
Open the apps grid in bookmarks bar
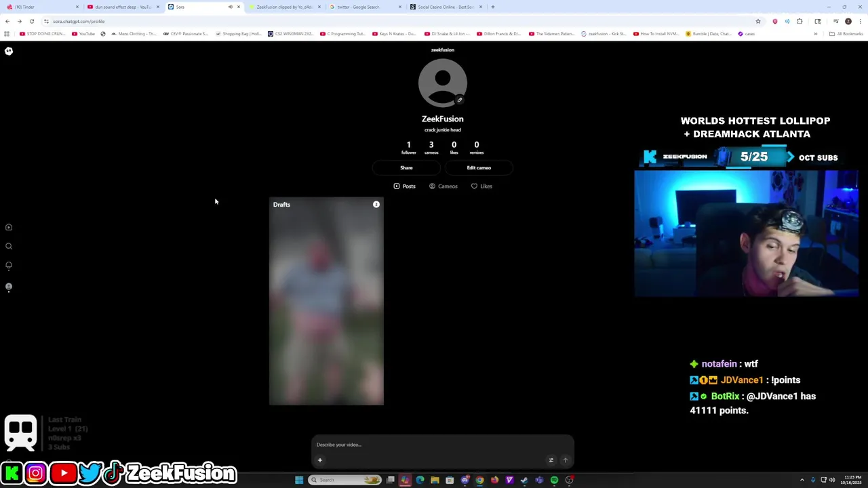7,34
